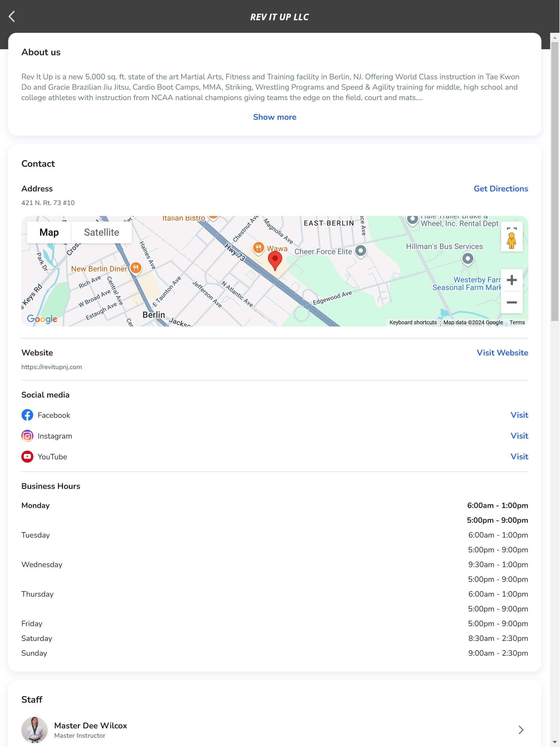Click Get Directions link

501,188
